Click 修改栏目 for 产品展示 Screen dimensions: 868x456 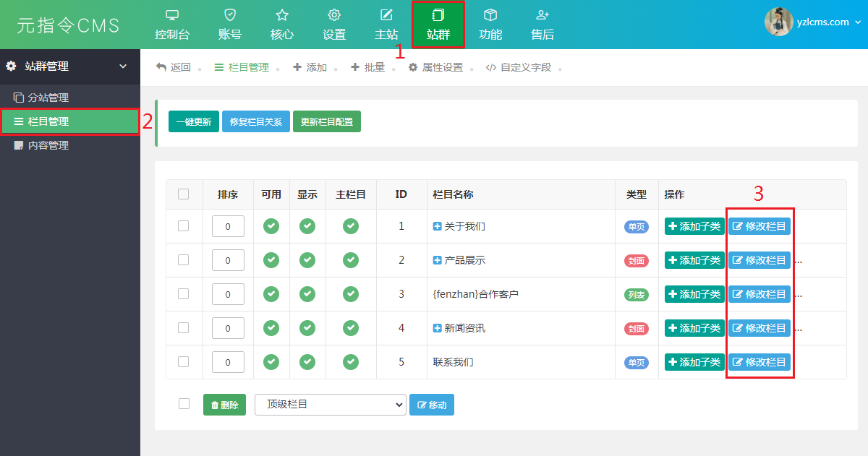click(x=759, y=260)
